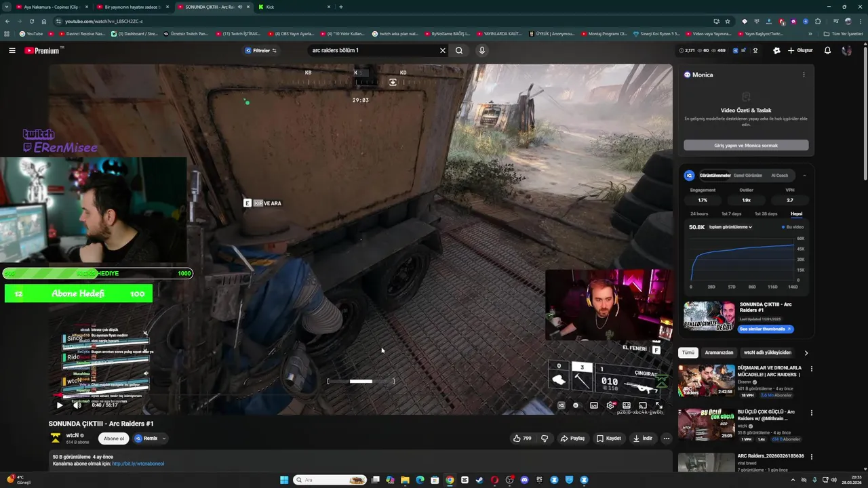Select the 1st 28 days tab
868x488 pixels.
[766, 213]
